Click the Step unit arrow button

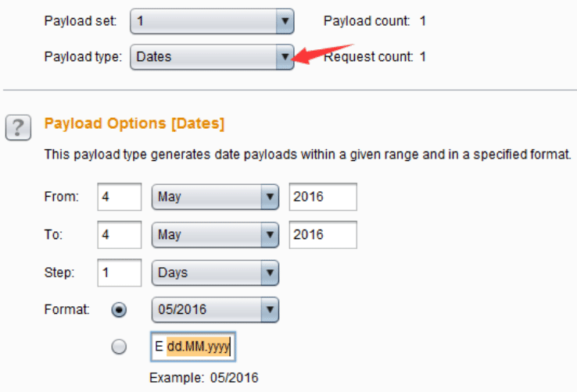click(x=270, y=273)
